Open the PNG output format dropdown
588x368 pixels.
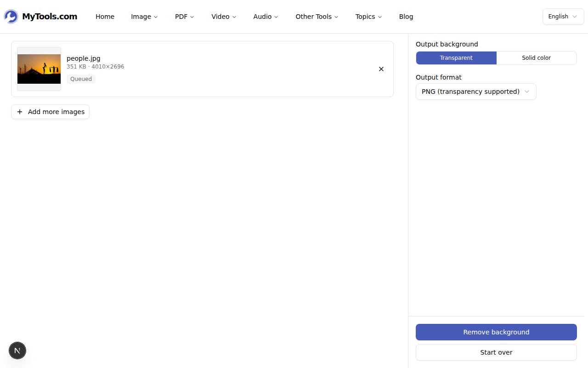476,92
